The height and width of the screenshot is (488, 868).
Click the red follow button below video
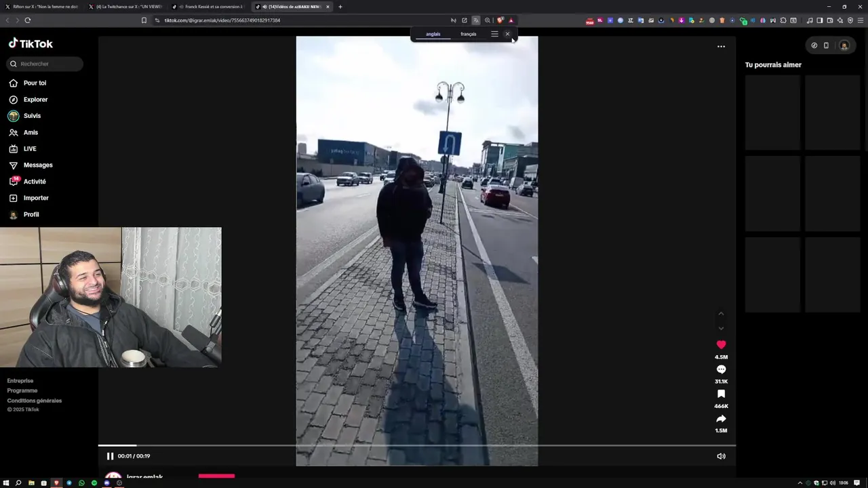click(x=216, y=476)
